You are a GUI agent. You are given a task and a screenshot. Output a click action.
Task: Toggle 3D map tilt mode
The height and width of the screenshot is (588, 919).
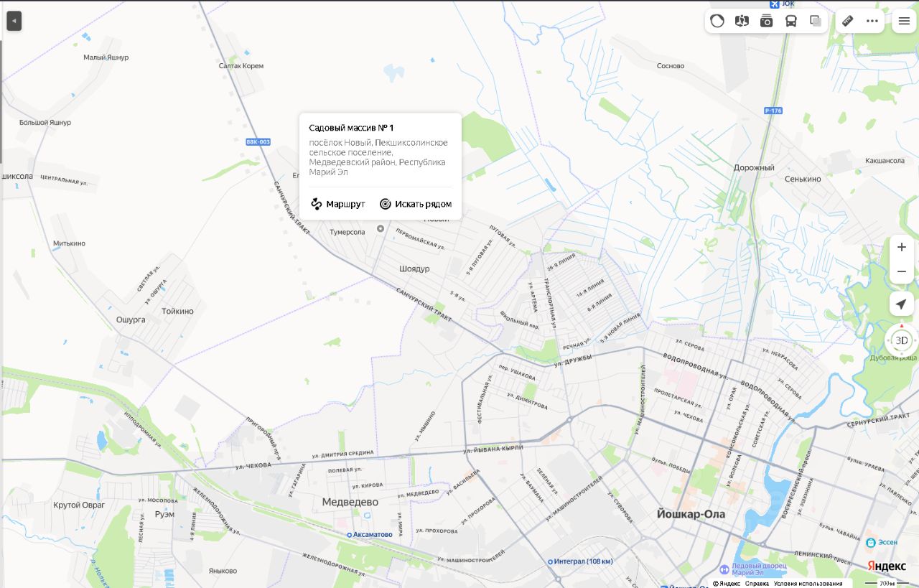(902, 340)
